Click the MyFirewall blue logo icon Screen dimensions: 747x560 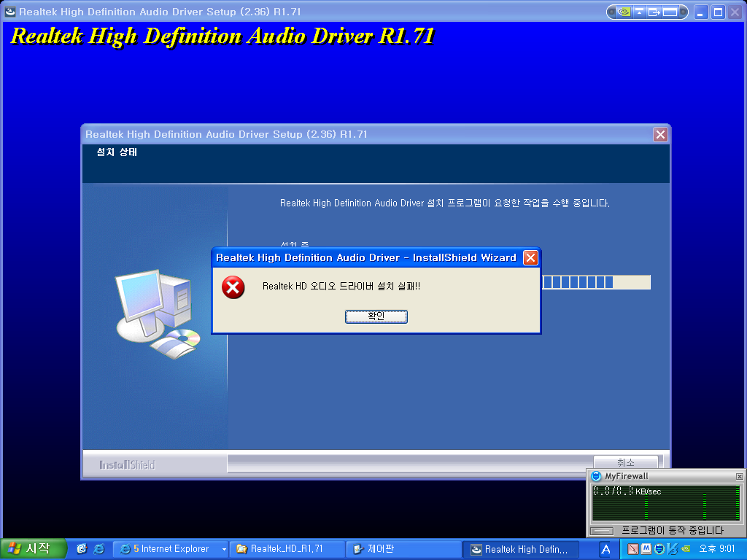pos(595,475)
